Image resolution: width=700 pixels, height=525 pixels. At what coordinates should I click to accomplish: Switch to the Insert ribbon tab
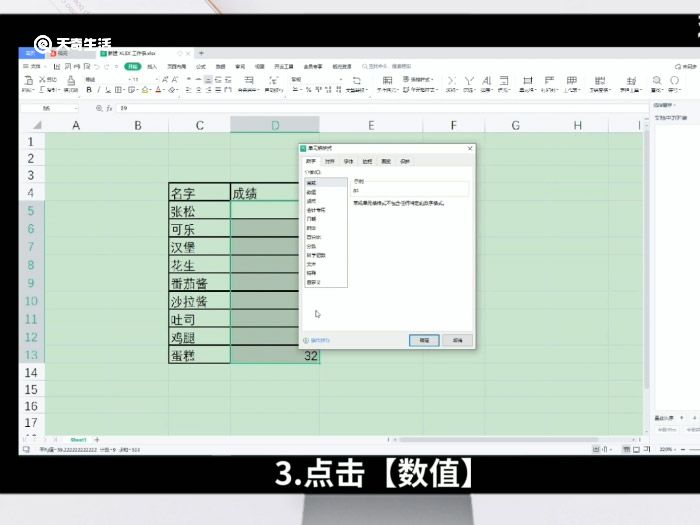[x=152, y=67]
